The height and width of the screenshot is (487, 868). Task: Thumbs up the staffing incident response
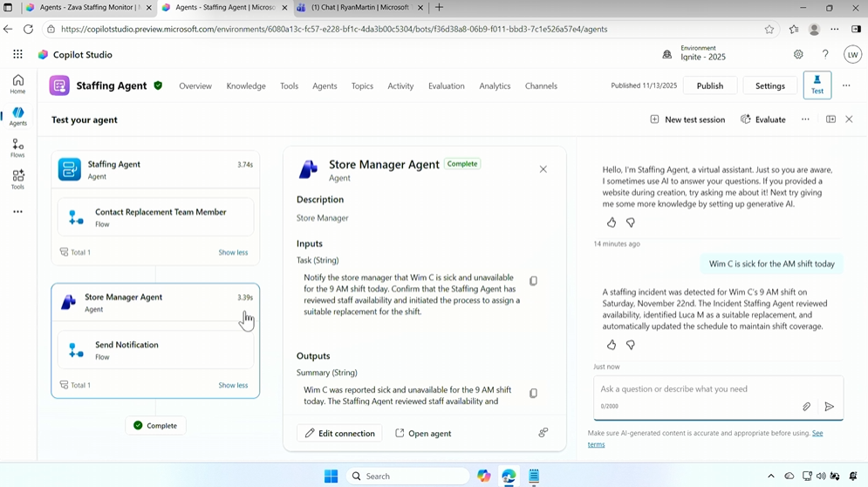[x=611, y=346]
